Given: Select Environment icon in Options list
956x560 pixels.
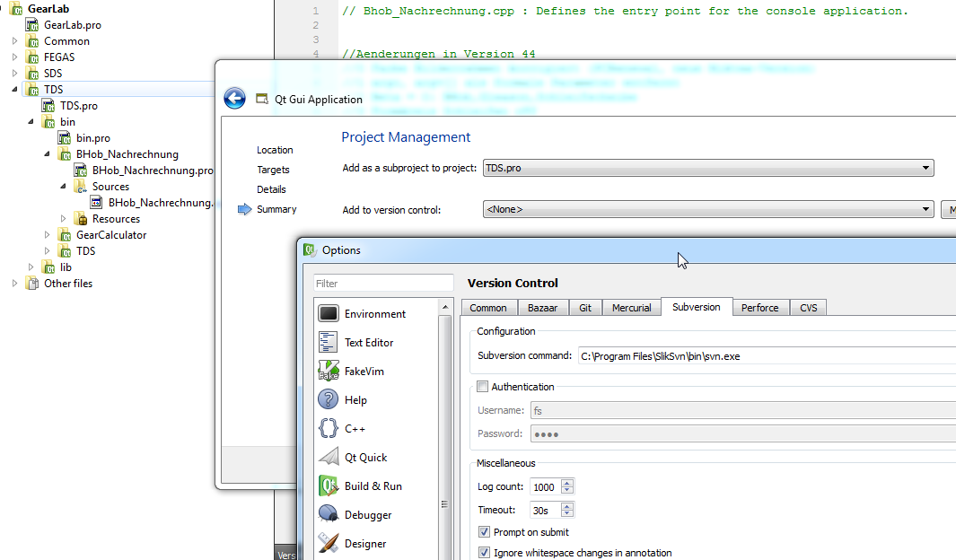Looking at the screenshot, I should coord(329,313).
